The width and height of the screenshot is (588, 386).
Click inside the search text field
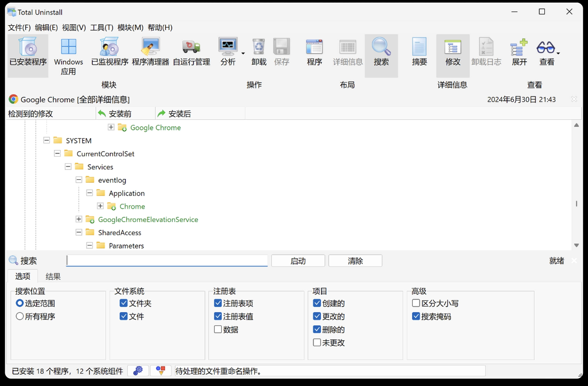(x=167, y=261)
